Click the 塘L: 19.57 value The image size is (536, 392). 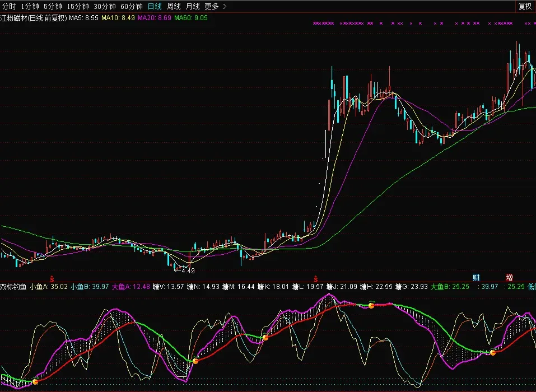coord(307,287)
